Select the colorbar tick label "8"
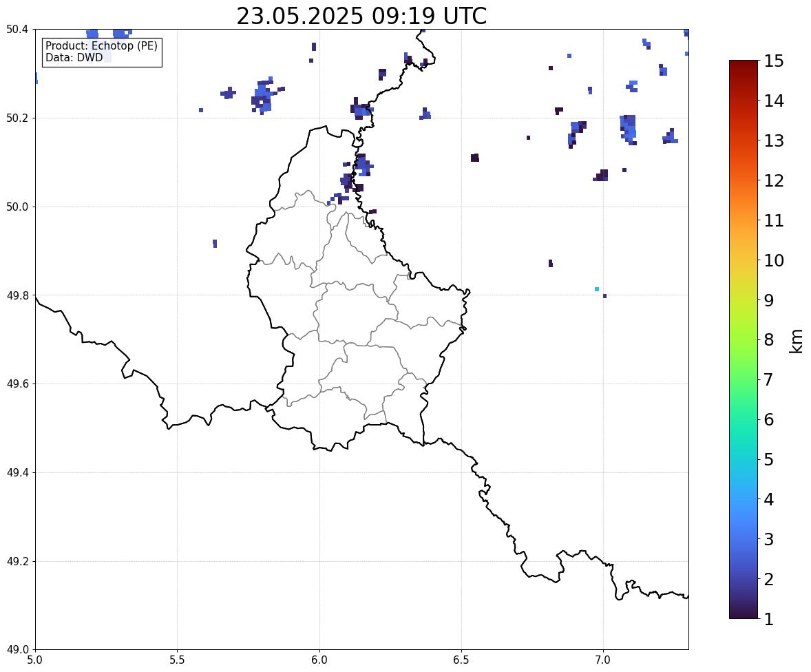This screenshot has height=672, width=811. (x=768, y=340)
